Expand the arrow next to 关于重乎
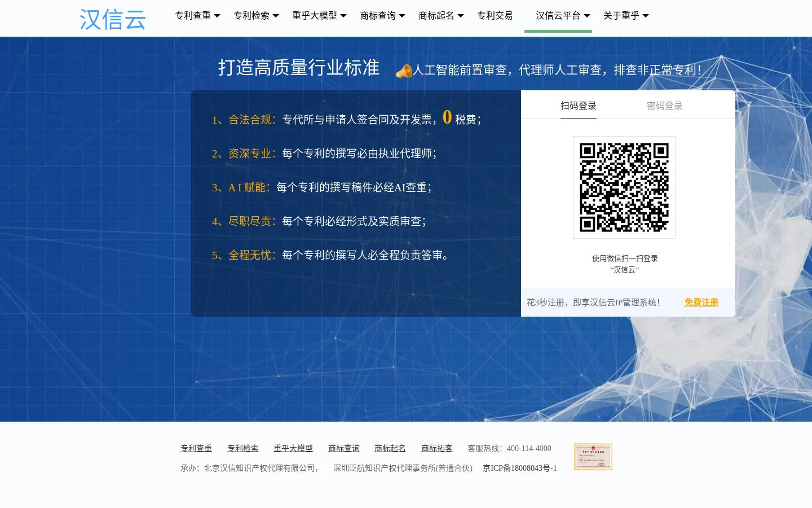The image size is (812, 508). pyautogui.click(x=646, y=16)
